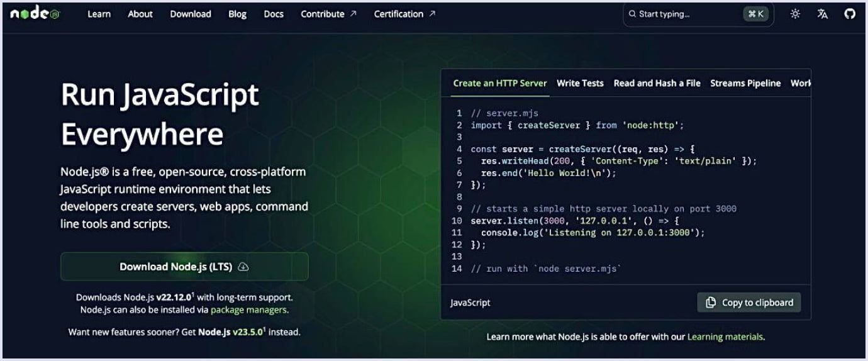Visit the Blog navigation link
This screenshot has height=361, width=868.
[238, 14]
